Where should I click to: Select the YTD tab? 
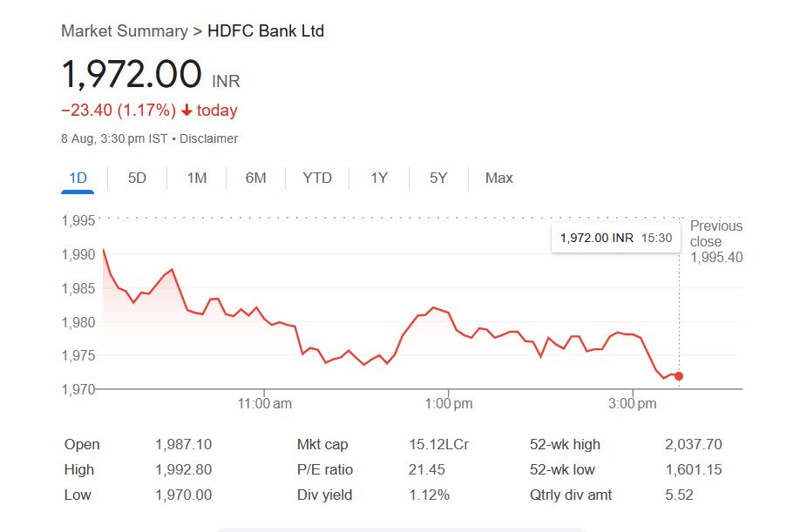pos(317,178)
